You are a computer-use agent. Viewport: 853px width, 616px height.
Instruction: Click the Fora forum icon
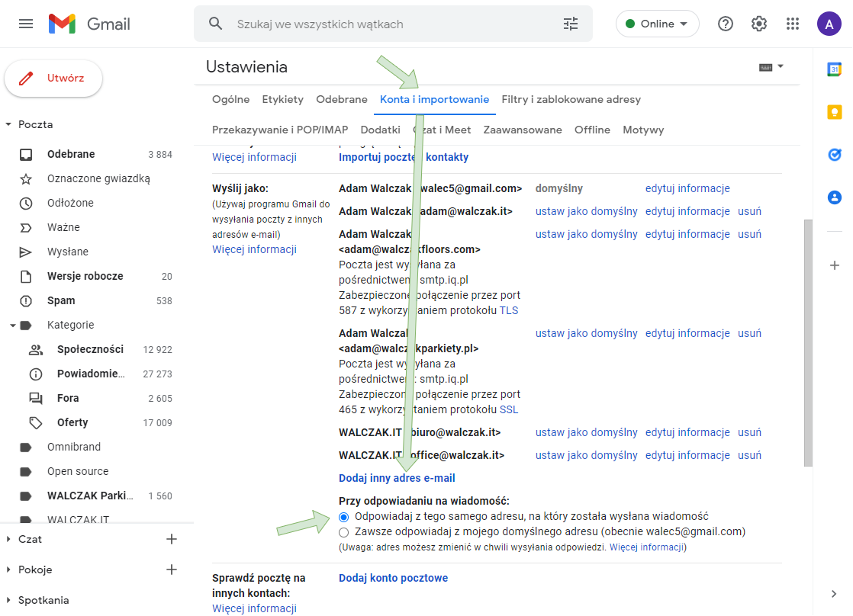tap(36, 399)
